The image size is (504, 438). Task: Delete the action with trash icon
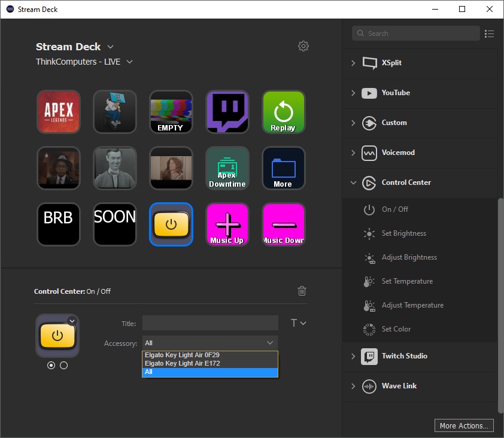[302, 291]
